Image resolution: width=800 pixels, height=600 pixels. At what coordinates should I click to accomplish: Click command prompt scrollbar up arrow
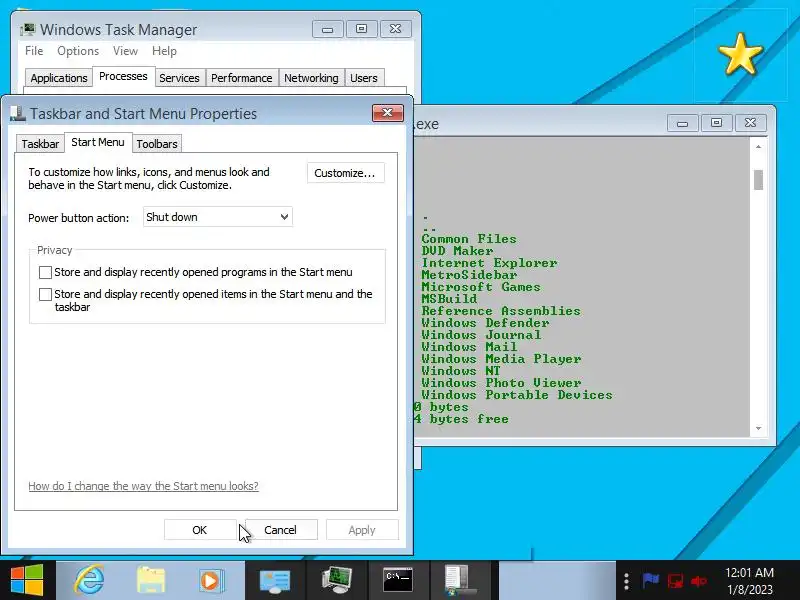[758, 147]
